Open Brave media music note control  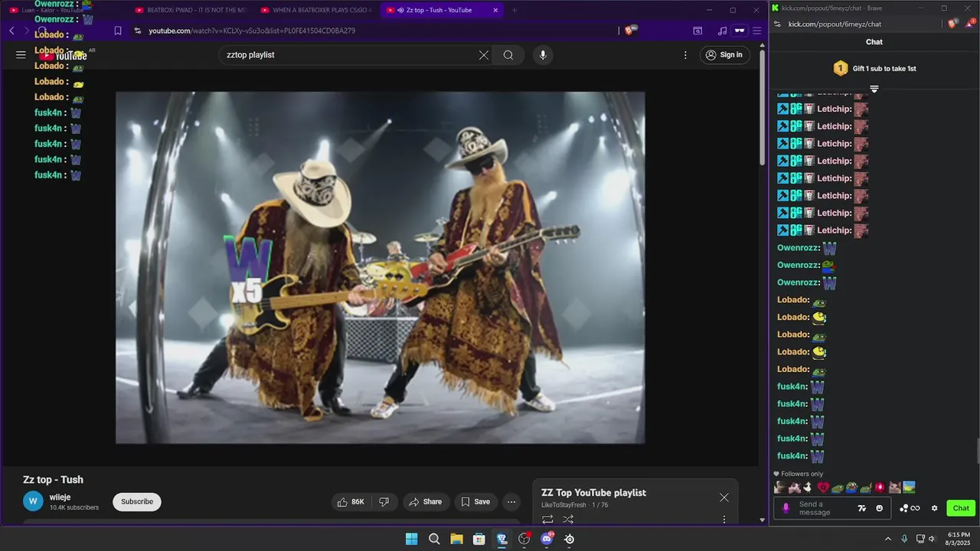click(x=722, y=31)
